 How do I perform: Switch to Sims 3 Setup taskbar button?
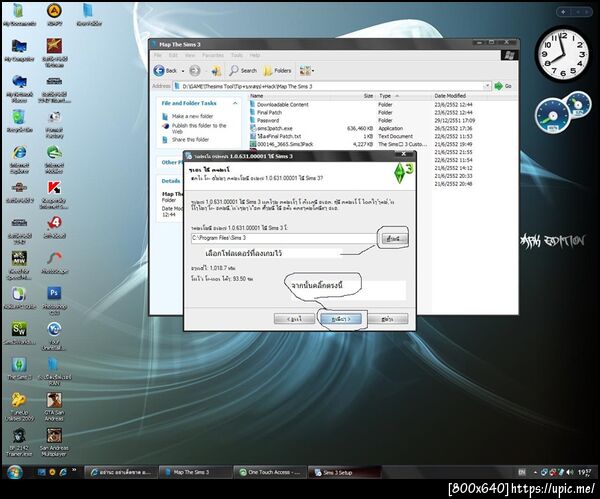[x=344, y=473]
